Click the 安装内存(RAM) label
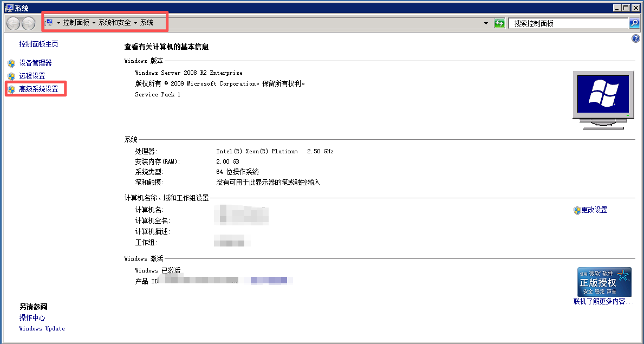The width and height of the screenshot is (644, 344). coord(158,161)
